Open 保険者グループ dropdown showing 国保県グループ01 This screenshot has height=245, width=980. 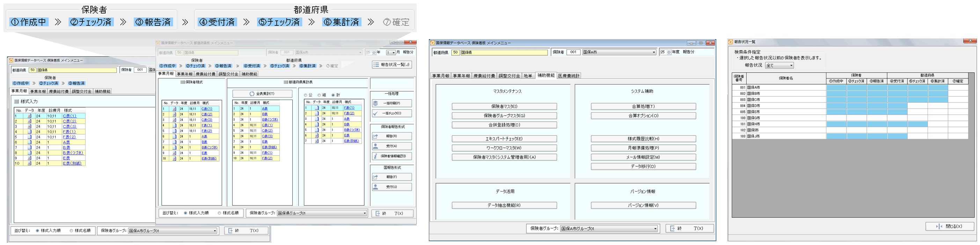point(322,213)
